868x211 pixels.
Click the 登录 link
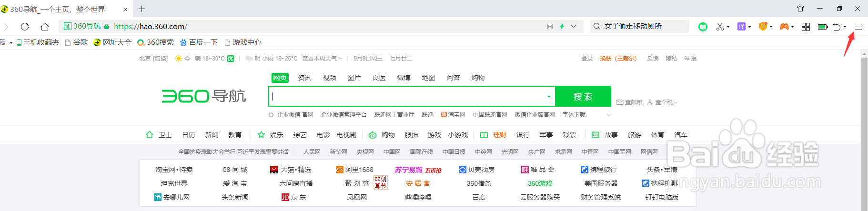point(587,59)
